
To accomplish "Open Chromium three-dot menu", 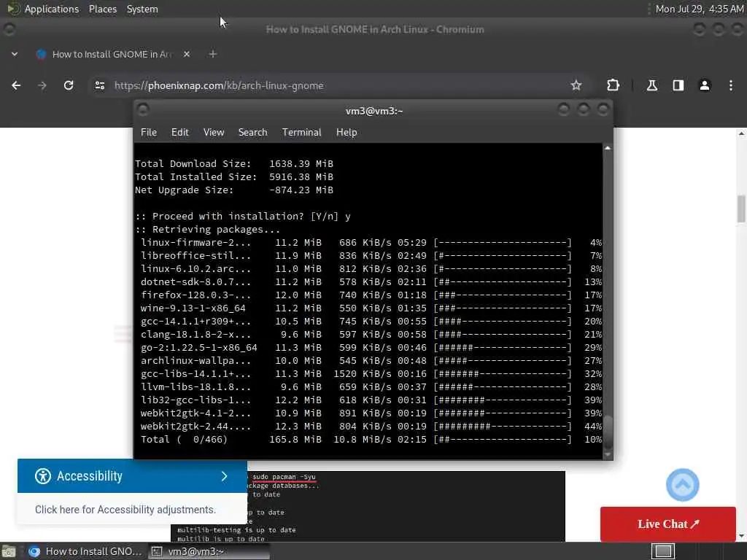I will 731,86.
